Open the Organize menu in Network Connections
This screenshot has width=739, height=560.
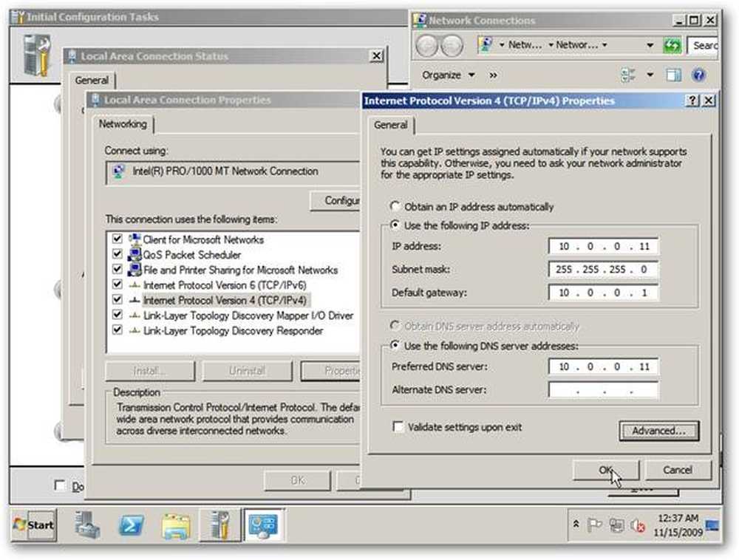coord(448,75)
